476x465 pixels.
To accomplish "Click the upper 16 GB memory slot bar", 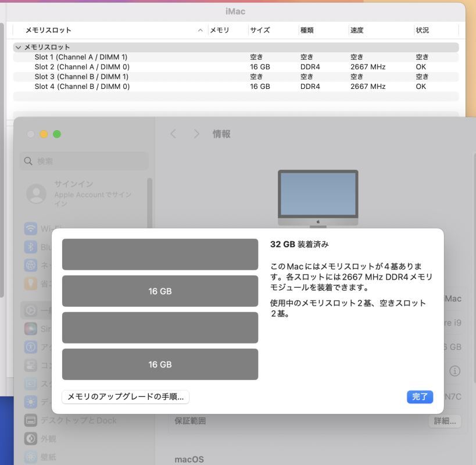I will [x=160, y=291].
